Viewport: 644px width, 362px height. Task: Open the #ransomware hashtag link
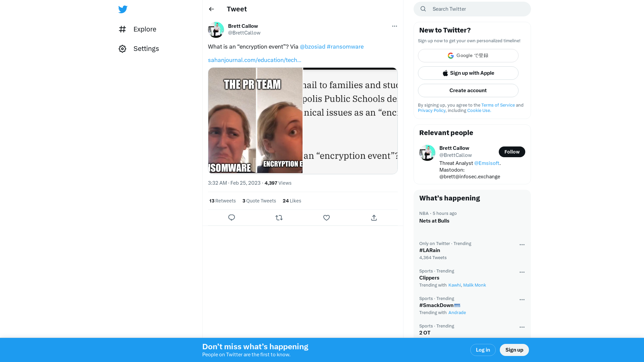(x=345, y=47)
